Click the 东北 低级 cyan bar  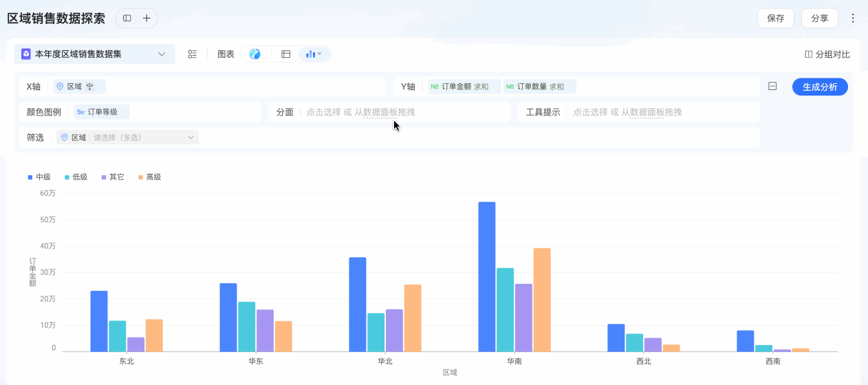tap(118, 336)
